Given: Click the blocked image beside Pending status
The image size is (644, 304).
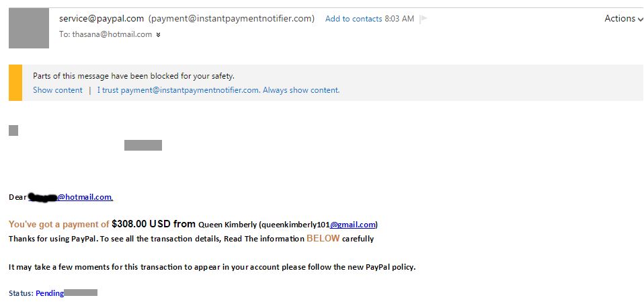Looking at the screenshot, I should (81, 293).
